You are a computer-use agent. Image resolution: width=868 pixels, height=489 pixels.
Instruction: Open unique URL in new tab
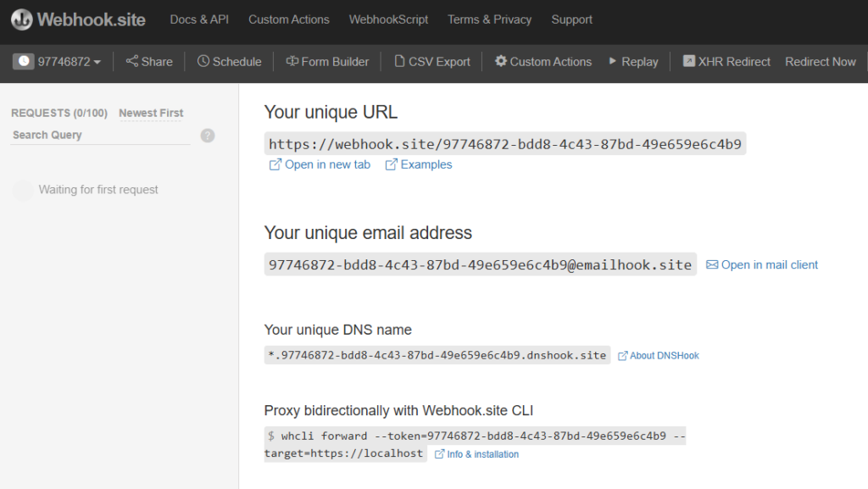tap(320, 164)
